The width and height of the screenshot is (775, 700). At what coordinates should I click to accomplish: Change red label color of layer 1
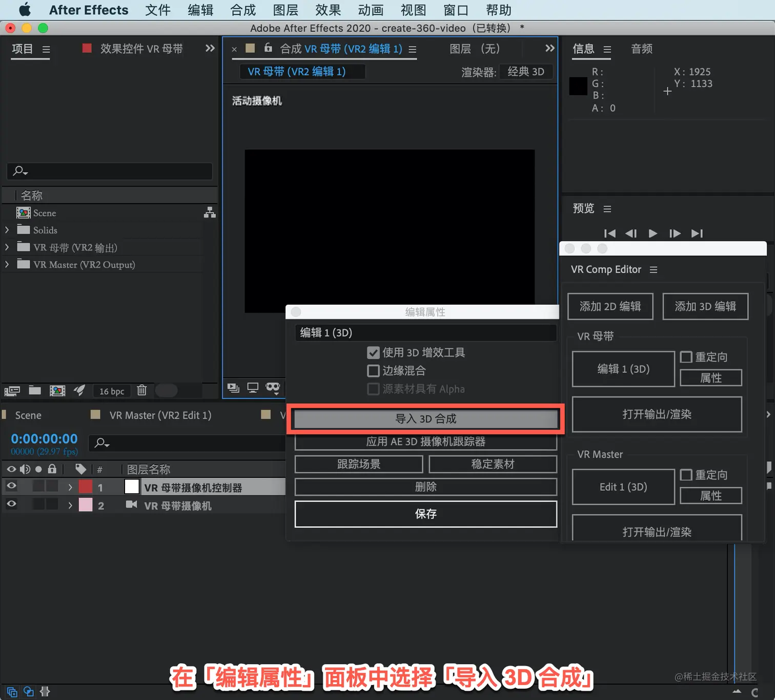tap(86, 487)
